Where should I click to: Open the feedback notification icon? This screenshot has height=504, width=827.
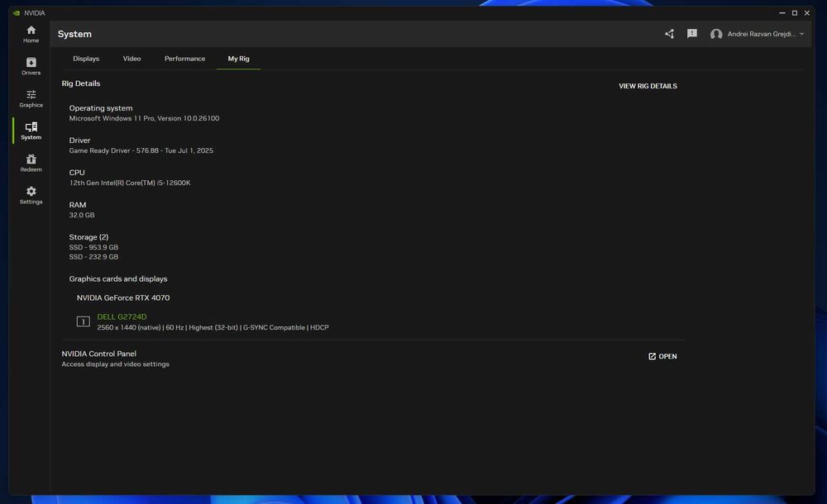pyautogui.click(x=692, y=34)
